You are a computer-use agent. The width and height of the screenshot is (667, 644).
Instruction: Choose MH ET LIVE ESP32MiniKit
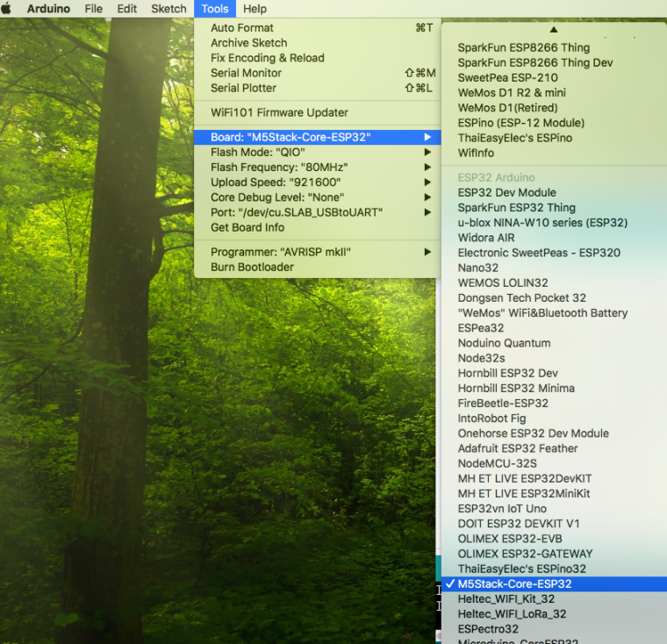coord(555,494)
